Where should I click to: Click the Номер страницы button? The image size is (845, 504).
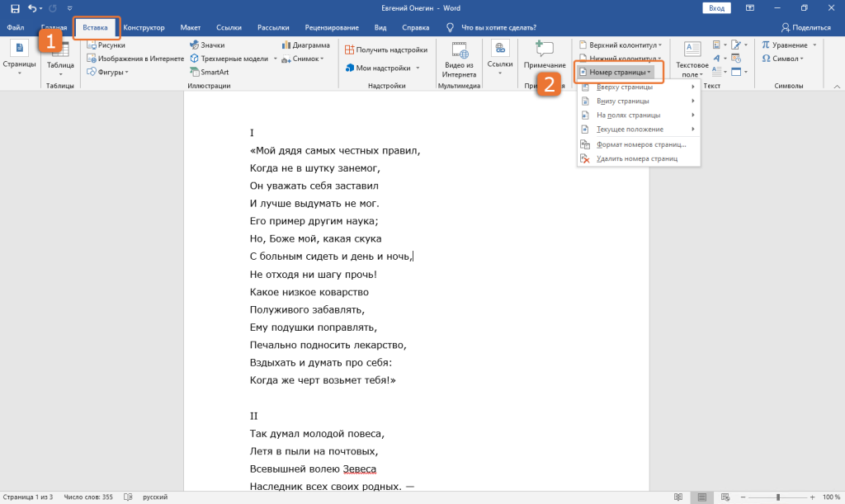(x=615, y=72)
